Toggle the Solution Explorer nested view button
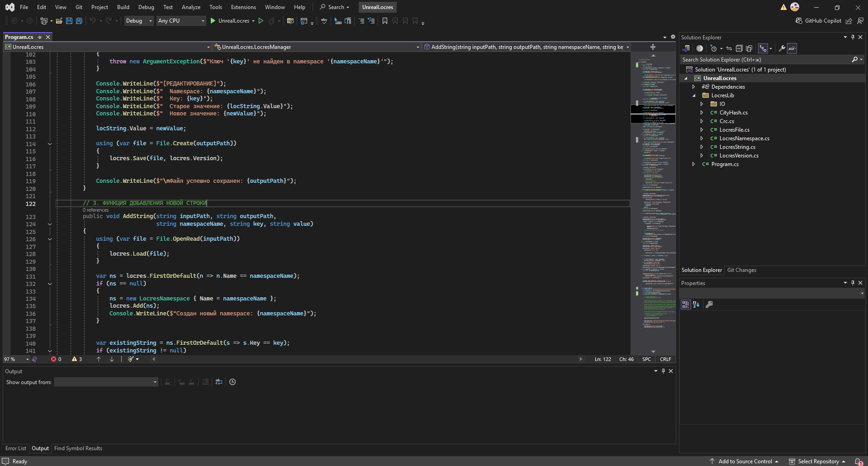Image resolution: width=868 pixels, height=466 pixels. pos(763,48)
